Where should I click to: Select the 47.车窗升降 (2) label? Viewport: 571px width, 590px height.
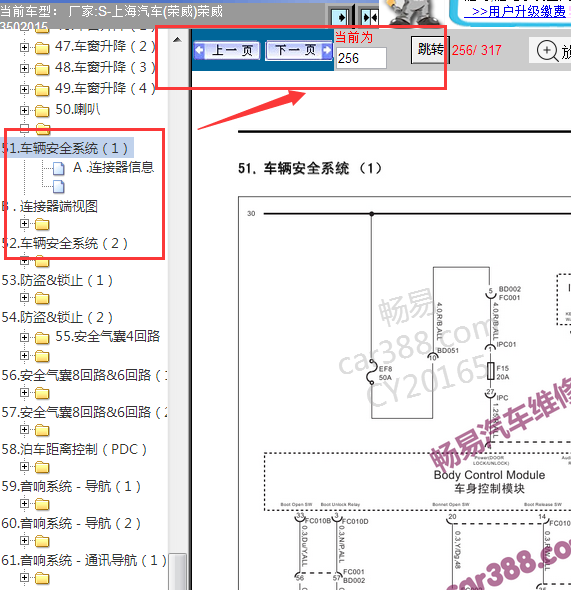105,46
